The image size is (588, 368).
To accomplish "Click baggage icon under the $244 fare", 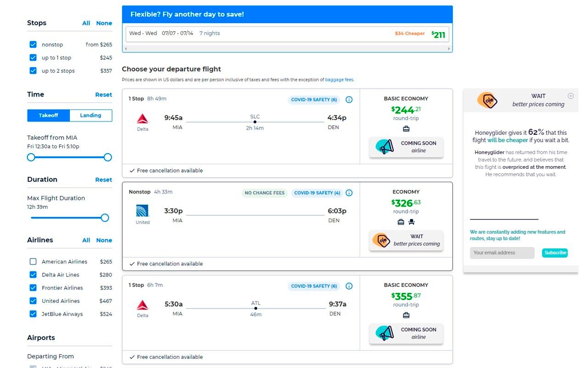I will (x=406, y=129).
